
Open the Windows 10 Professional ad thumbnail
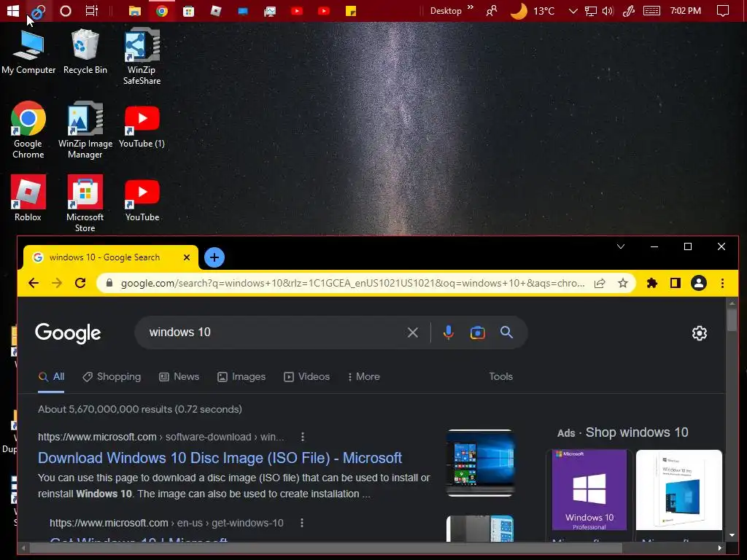[589, 490]
